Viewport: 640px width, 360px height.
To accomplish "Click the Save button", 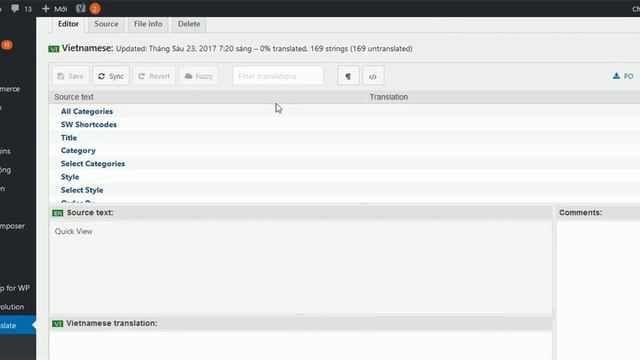I will click(x=71, y=76).
